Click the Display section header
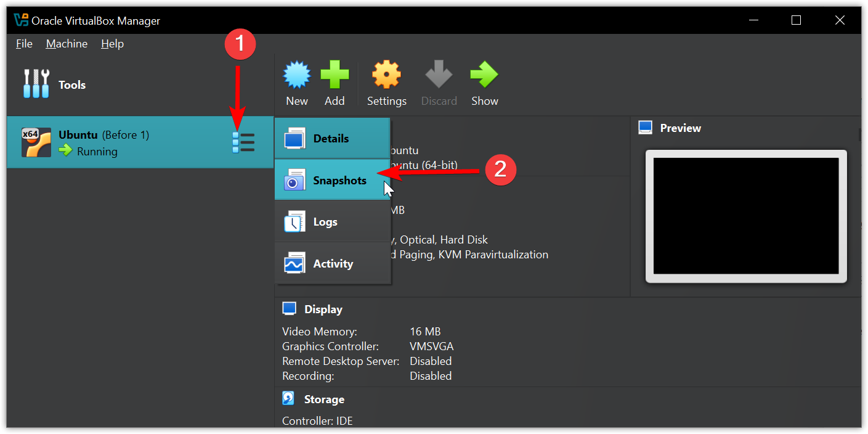 click(323, 309)
